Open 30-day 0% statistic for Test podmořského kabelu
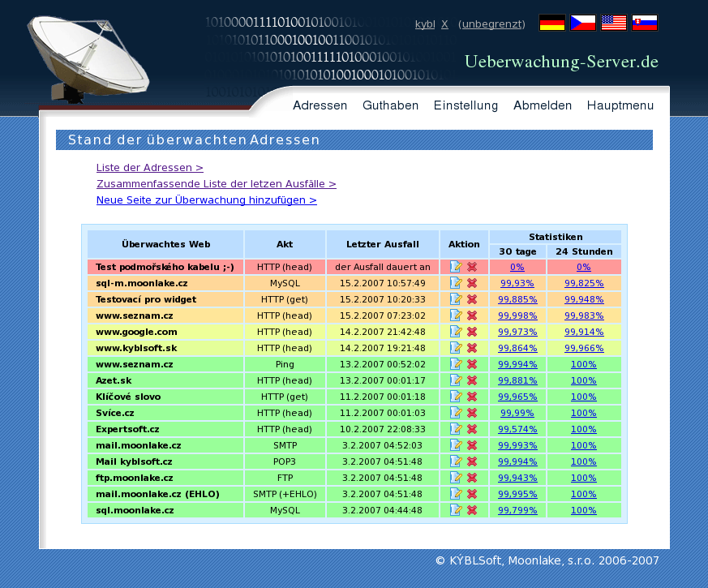 click(517, 267)
